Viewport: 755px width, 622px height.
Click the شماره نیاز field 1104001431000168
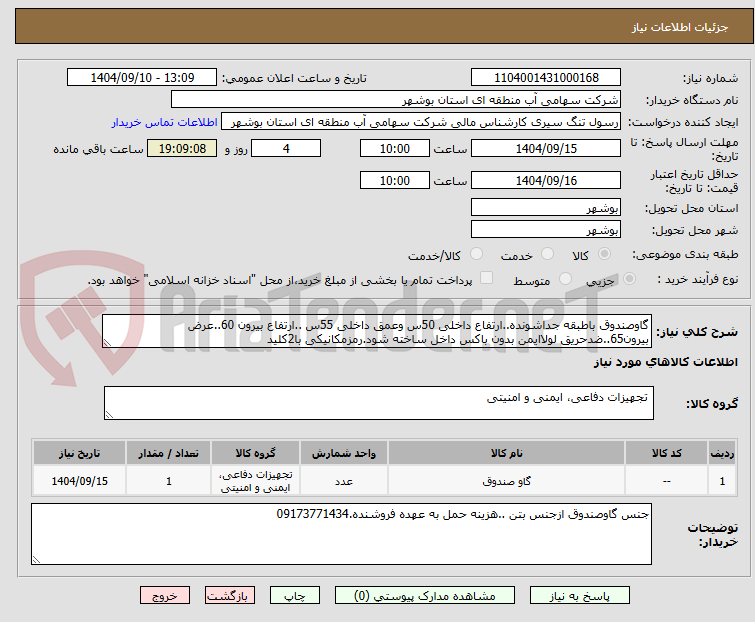(546, 78)
